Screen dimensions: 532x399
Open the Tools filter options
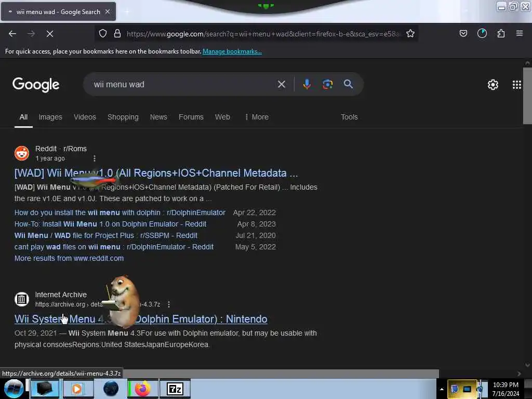(349, 117)
